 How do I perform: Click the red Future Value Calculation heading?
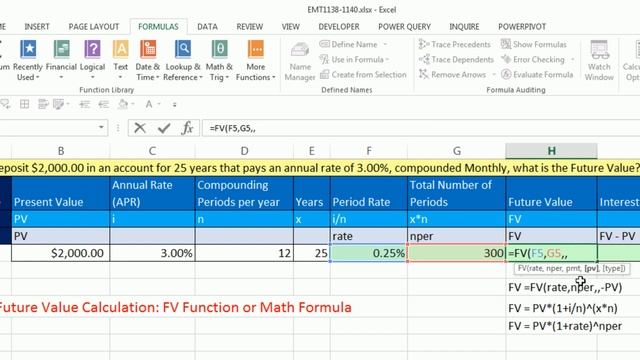coord(175,307)
